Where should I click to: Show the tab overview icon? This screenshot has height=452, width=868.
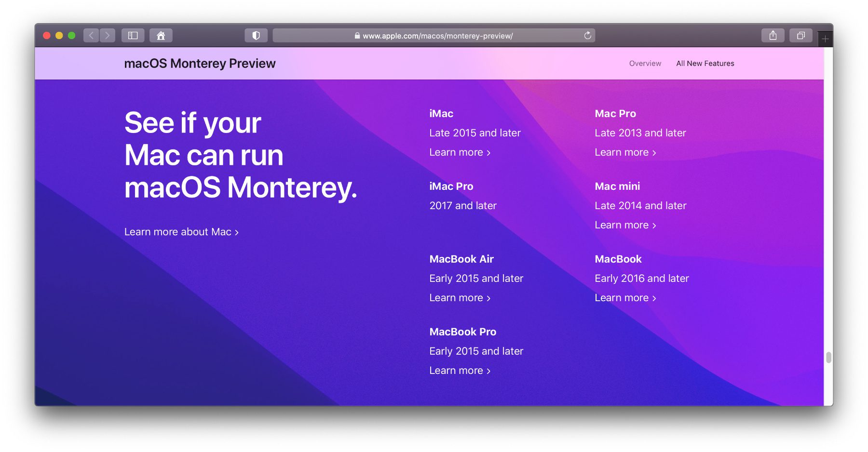pos(801,36)
